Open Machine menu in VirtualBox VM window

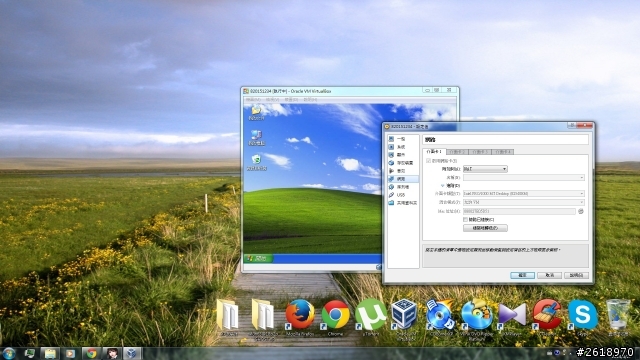click(x=253, y=100)
